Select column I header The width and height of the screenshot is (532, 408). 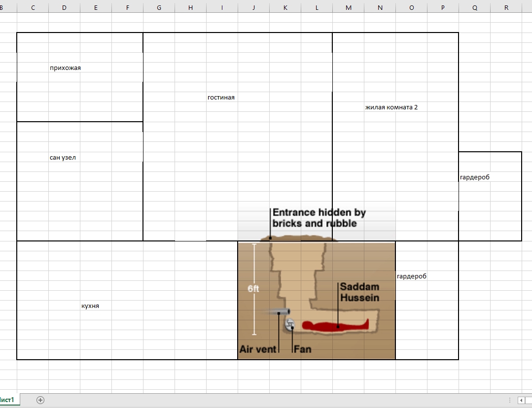click(222, 7)
